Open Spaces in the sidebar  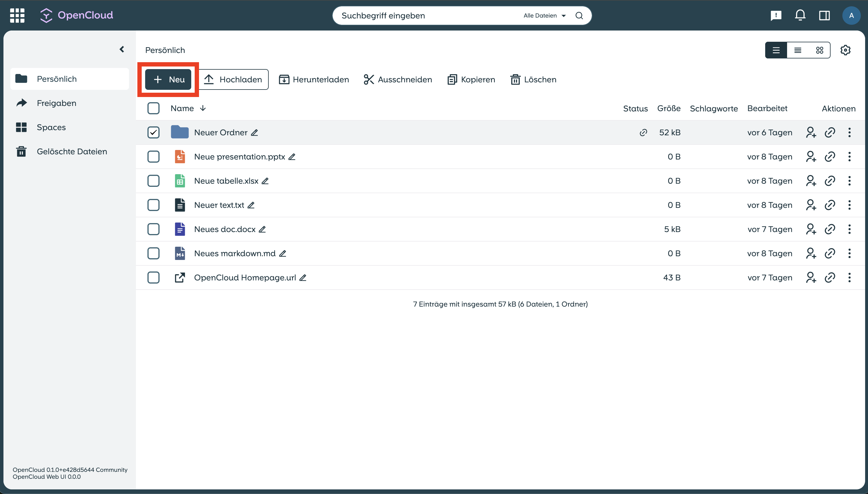[70, 127]
